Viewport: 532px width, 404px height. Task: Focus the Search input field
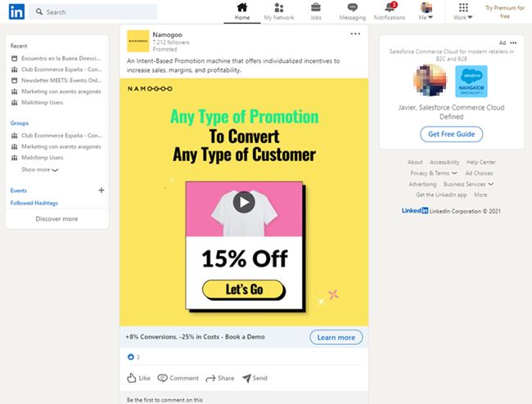point(93,12)
